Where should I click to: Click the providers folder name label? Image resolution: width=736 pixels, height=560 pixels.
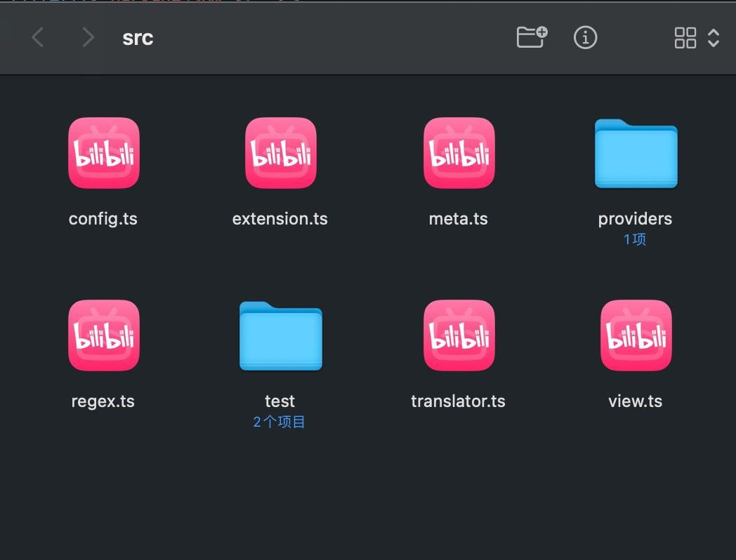[x=635, y=219]
